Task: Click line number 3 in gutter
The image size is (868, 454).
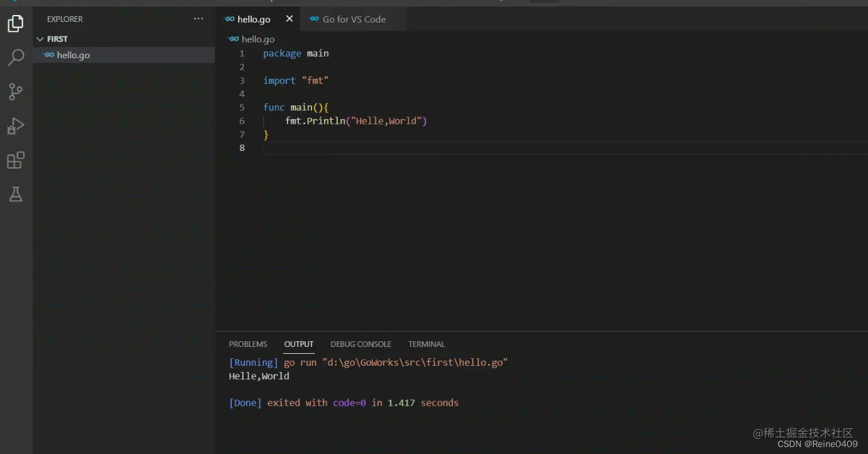Action: point(242,80)
